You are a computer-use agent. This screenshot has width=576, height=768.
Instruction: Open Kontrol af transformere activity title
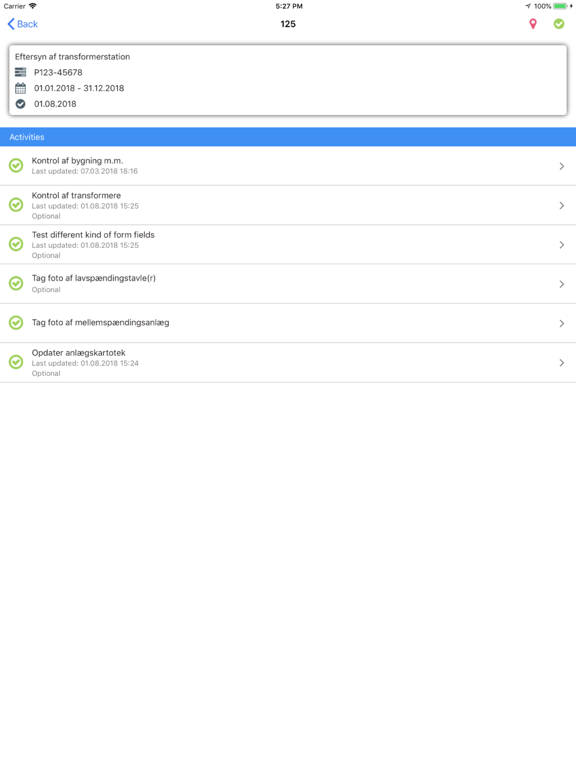click(76, 195)
